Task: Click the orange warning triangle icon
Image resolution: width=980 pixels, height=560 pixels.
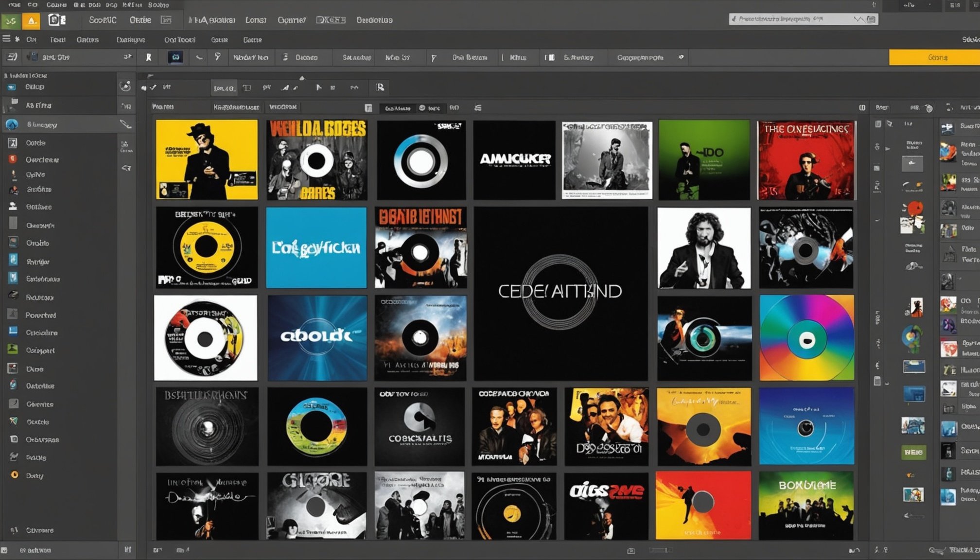Action: [x=31, y=20]
